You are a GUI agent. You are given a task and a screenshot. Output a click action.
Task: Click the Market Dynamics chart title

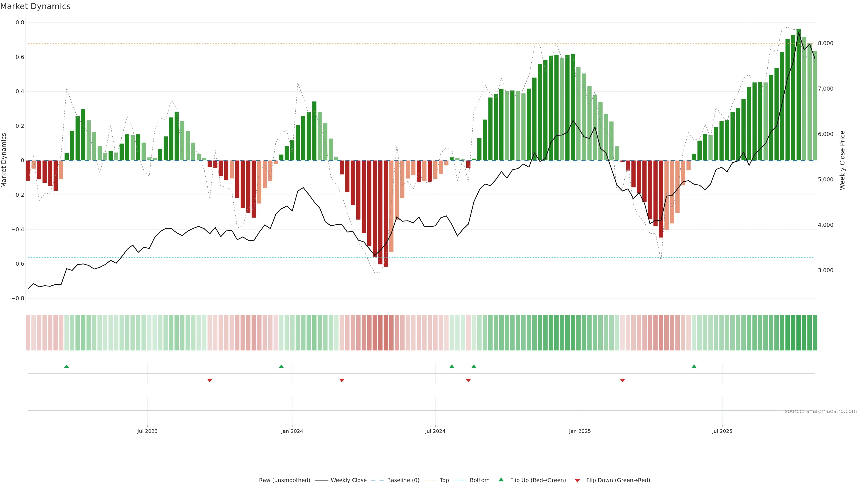35,6
